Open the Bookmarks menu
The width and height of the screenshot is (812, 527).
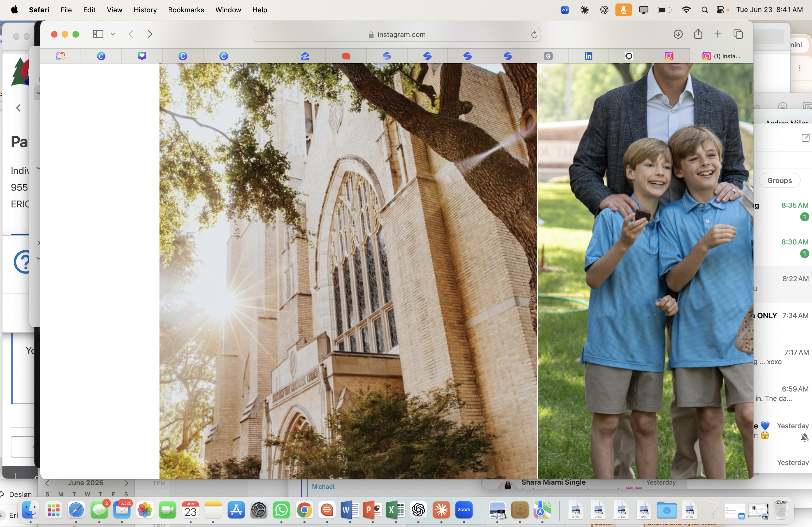click(x=186, y=10)
